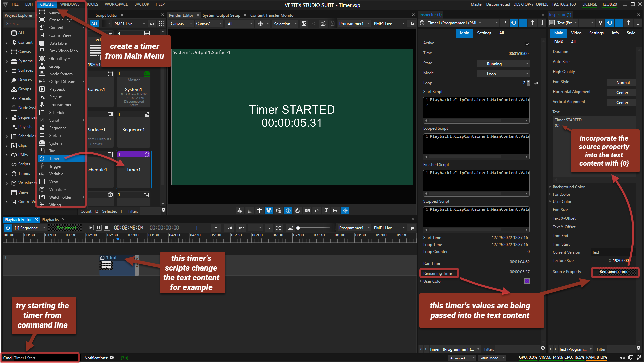Click the DMX Video Map icon

pyautogui.click(x=42, y=51)
